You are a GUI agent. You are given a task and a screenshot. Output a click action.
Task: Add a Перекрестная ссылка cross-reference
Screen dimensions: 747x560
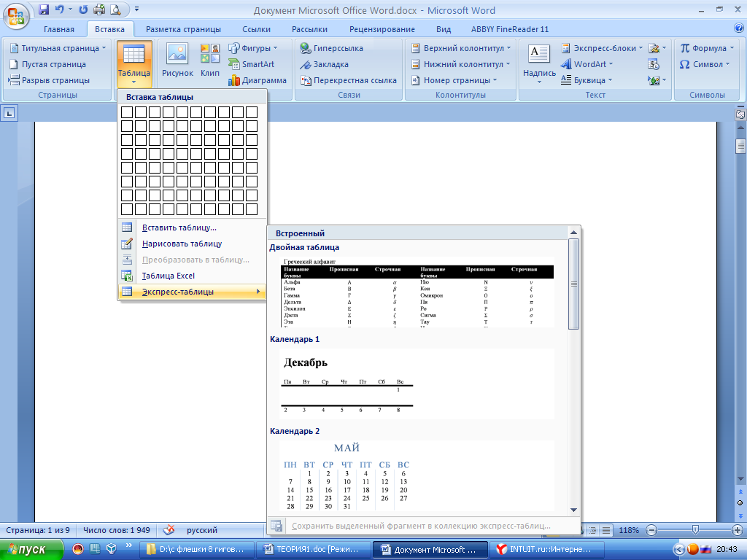[x=348, y=80]
